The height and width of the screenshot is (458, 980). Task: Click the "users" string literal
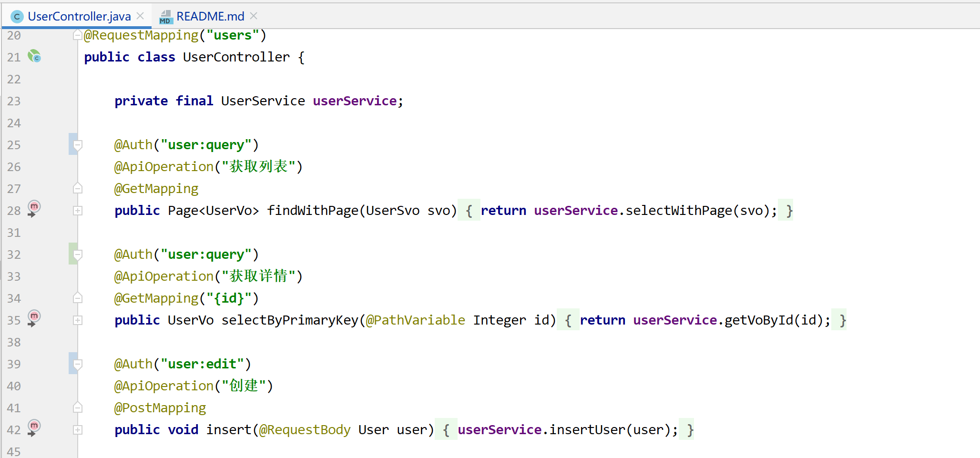233,35
